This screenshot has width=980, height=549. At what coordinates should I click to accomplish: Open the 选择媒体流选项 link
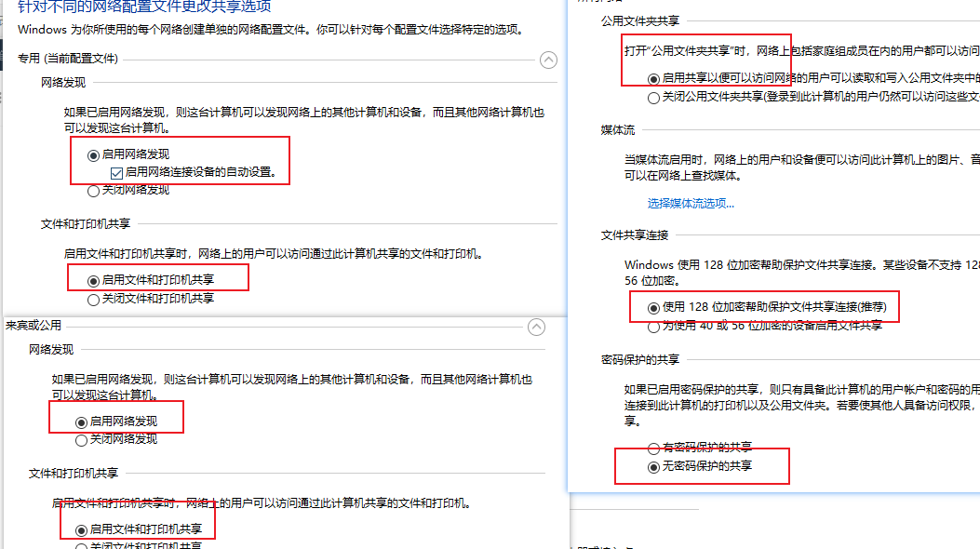[x=691, y=203]
